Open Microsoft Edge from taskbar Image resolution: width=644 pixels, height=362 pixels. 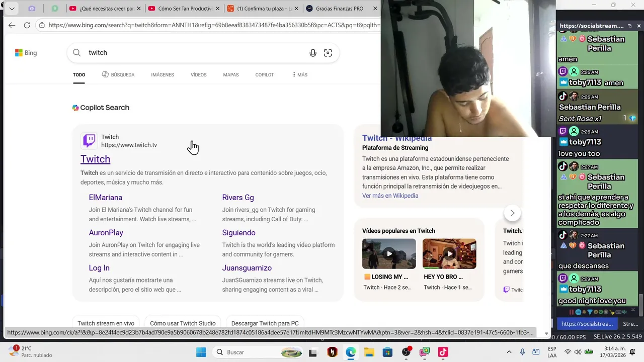coord(351,352)
